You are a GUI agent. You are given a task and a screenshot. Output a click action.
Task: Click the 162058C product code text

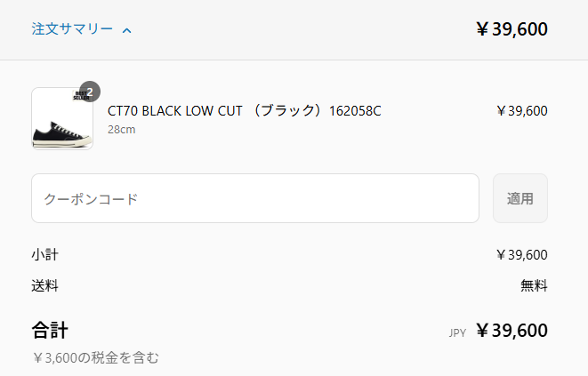[355, 111]
